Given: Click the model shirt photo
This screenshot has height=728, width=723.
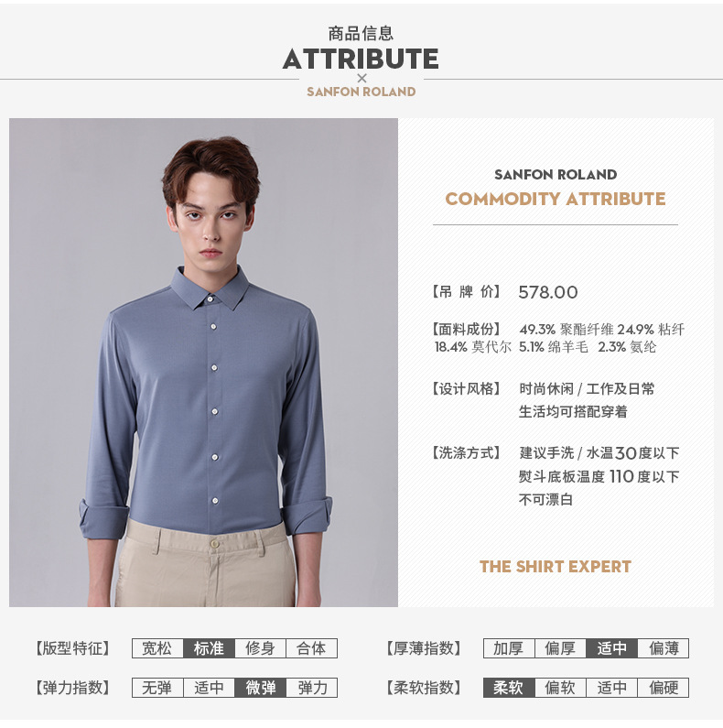Looking at the screenshot, I should 203,362.
